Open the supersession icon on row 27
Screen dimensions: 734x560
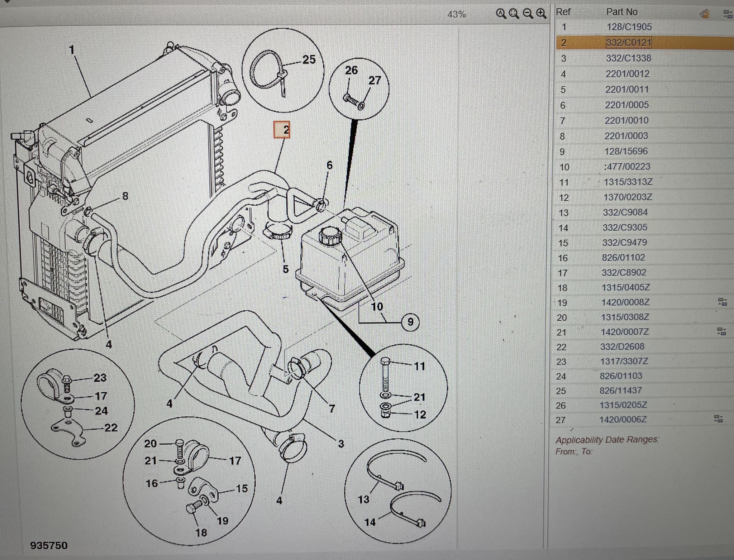[718, 418]
